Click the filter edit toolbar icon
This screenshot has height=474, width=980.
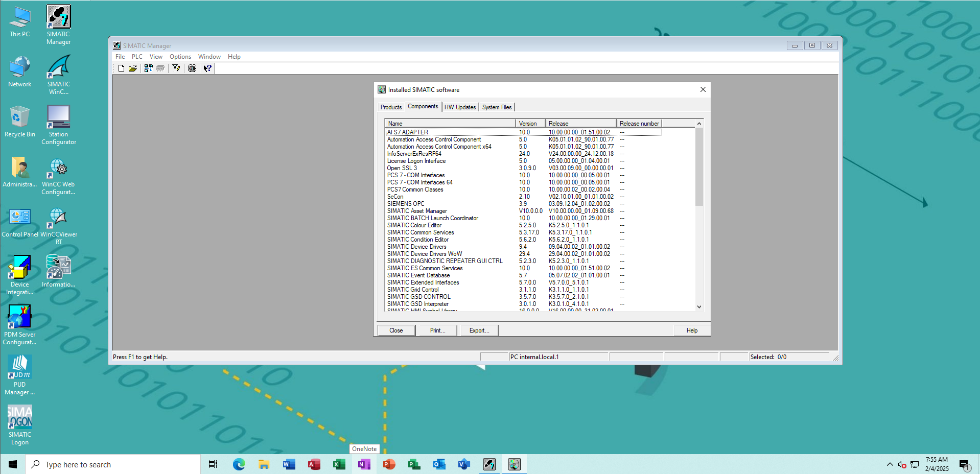[x=176, y=68]
